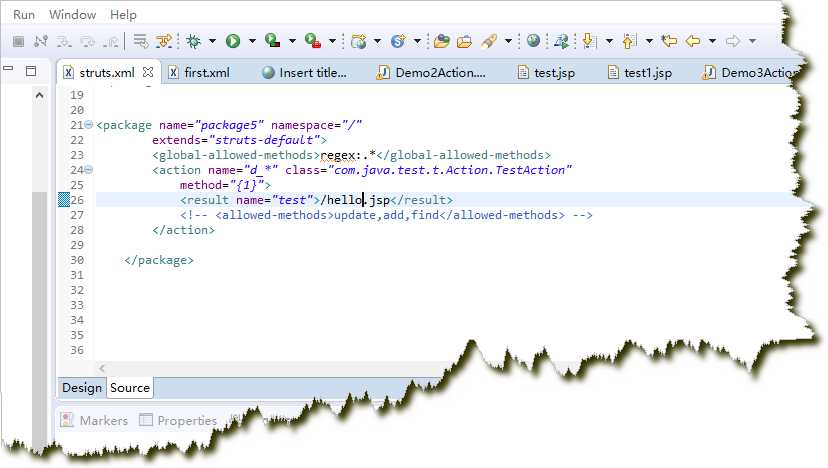The height and width of the screenshot is (468, 828).
Task: Toggle Use Step Filters icon
Action: point(164,41)
